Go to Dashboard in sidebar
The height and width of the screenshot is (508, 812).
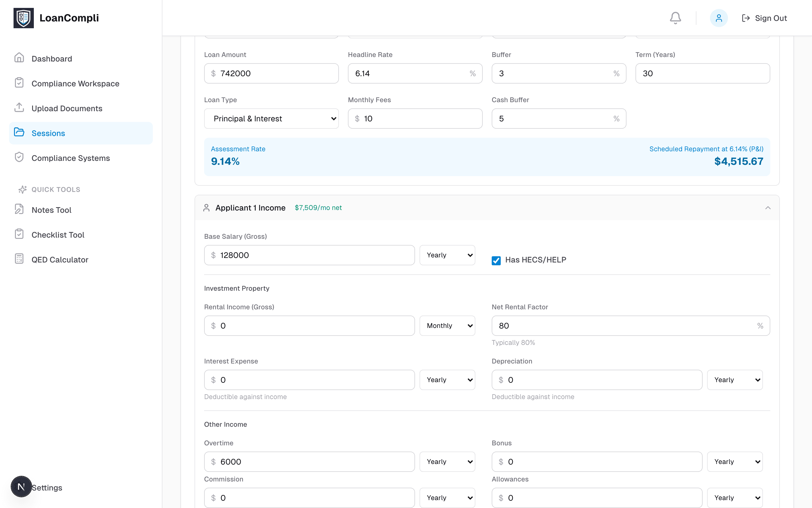[81, 58]
